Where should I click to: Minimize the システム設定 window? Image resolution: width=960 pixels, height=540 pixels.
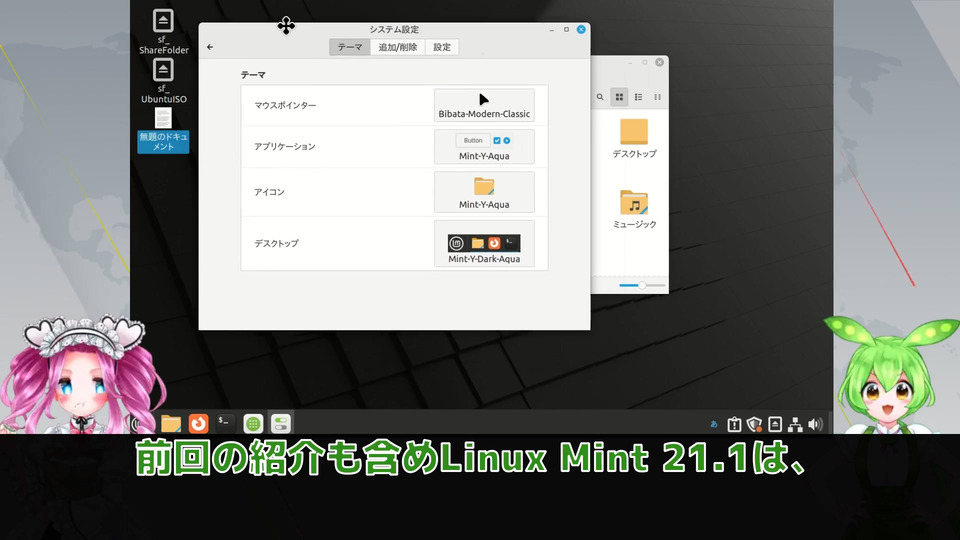[552, 29]
